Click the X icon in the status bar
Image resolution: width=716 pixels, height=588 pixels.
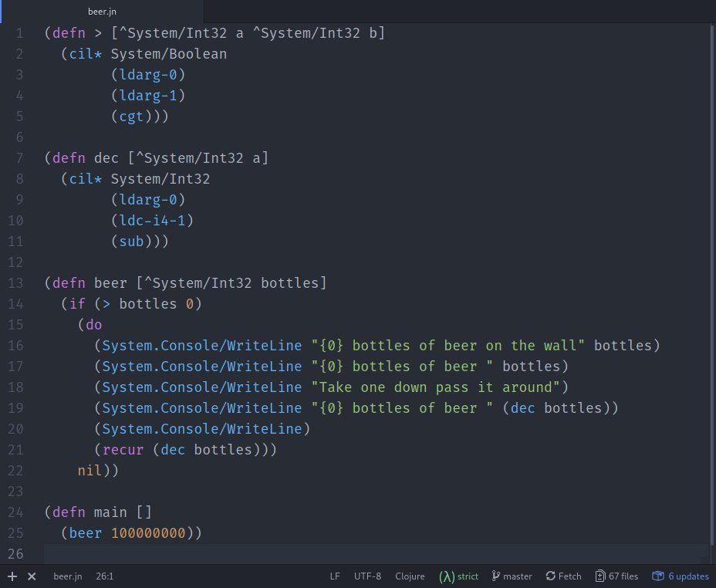32,576
